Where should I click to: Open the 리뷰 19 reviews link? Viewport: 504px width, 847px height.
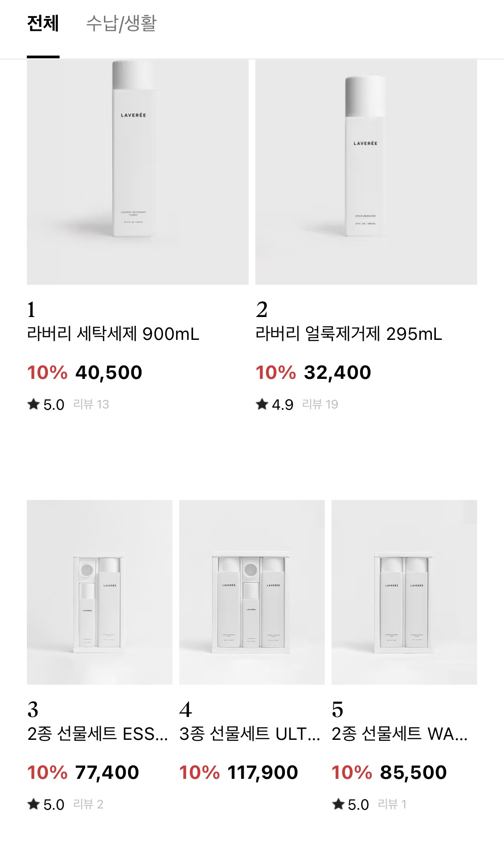(320, 404)
